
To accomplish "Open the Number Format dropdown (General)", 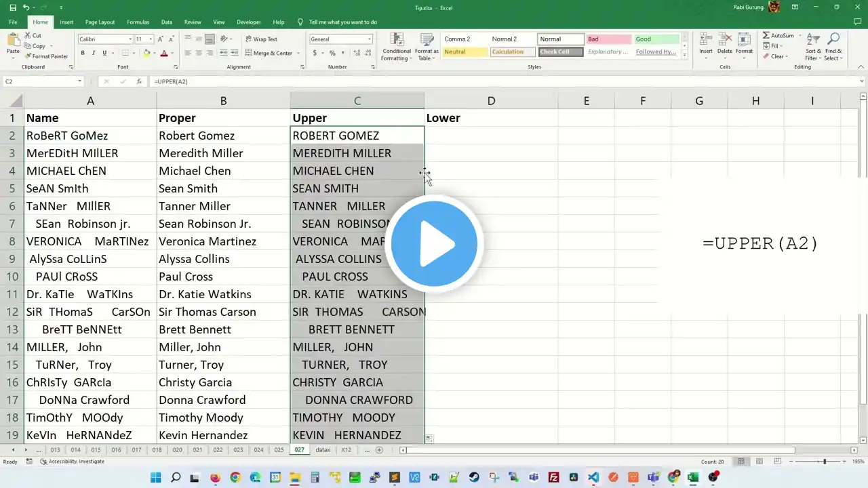I will point(369,39).
